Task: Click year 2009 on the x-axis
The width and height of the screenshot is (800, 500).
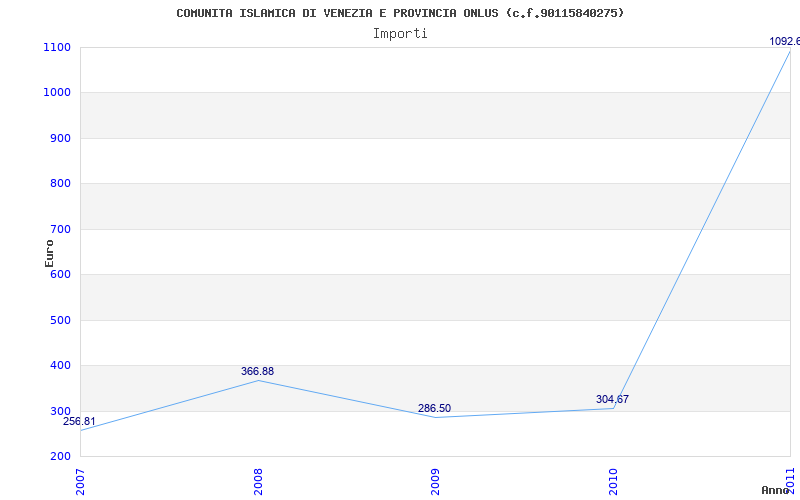Action: coord(435,482)
